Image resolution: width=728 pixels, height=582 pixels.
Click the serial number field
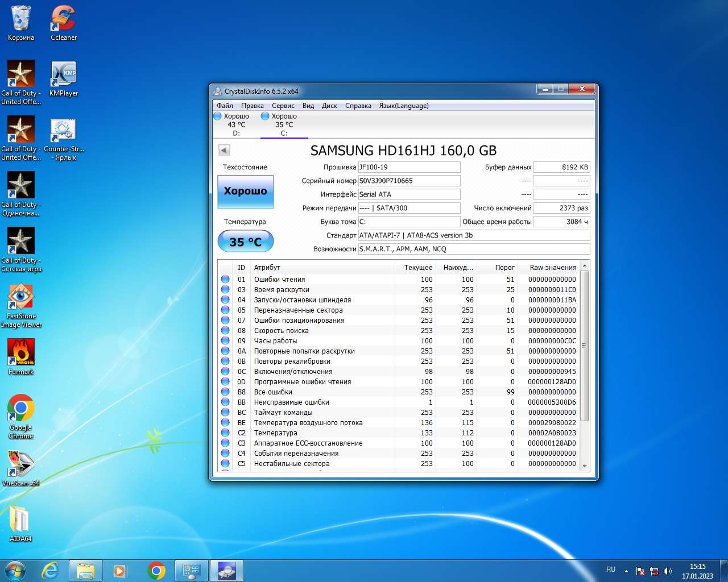(x=409, y=181)
